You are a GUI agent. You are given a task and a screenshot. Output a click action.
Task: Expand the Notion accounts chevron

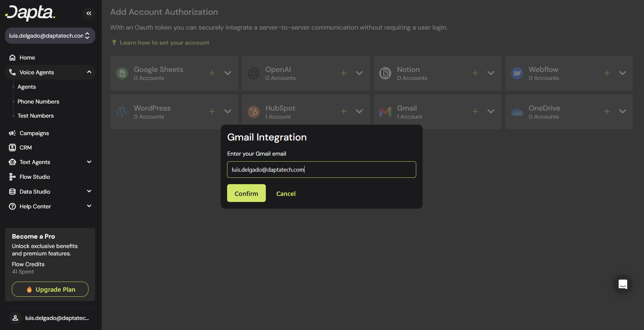point(491,73)
